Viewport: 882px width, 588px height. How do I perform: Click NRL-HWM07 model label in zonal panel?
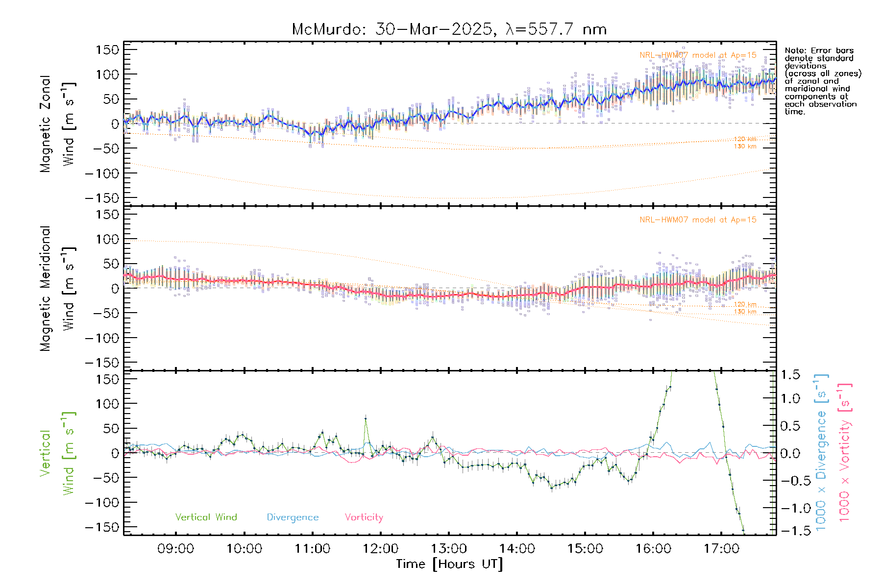pyautogui.click(x=698, y=55)
